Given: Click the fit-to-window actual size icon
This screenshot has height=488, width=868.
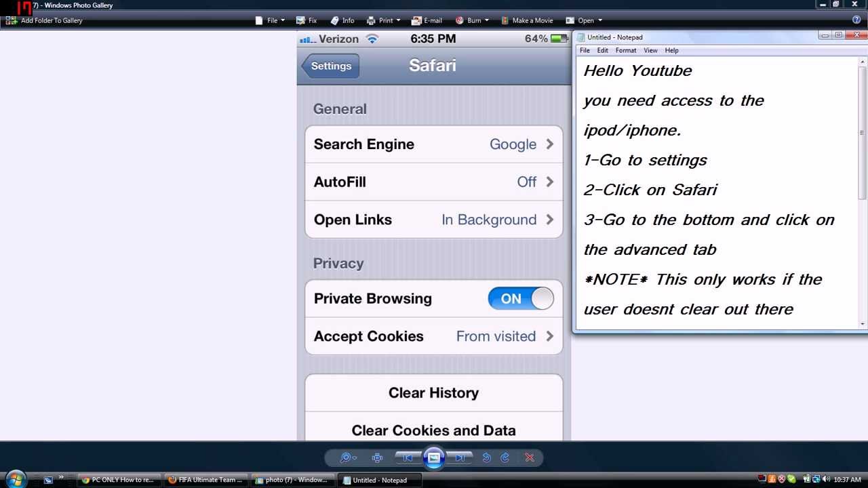Looking at the screenshot, I should pyautogui.click(x=378, y=458).
